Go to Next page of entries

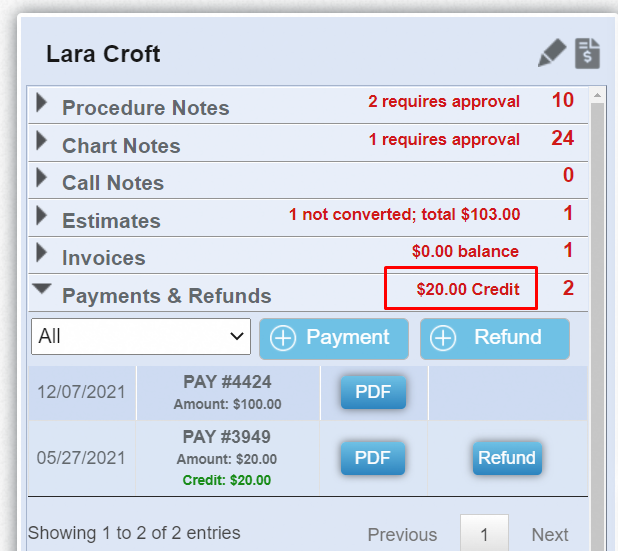click(550, 535)
